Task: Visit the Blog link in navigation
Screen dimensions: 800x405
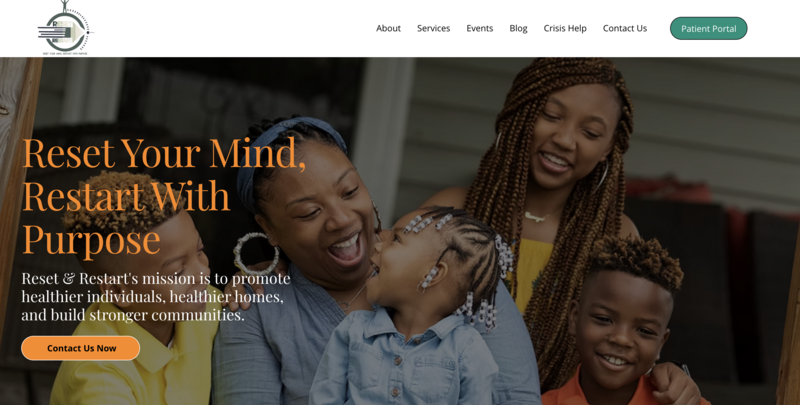Action: pos(518,29)
